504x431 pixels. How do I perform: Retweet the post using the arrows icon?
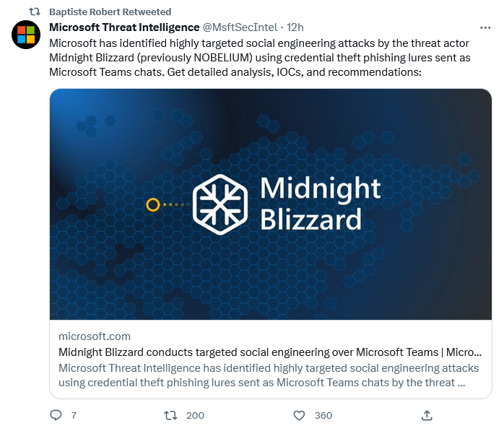pyautogui.click(x=170, y=415)
